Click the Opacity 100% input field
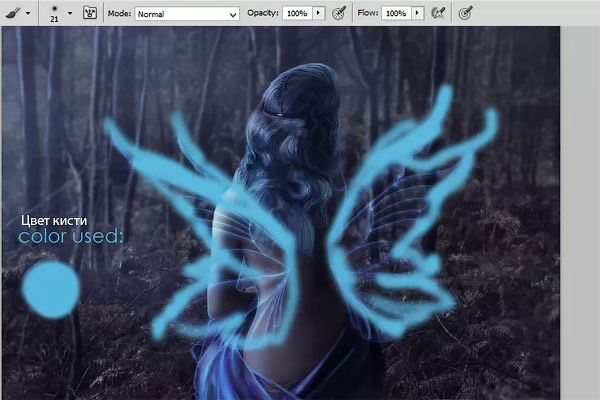The width and height of the screenshot is (600, 400). pos(297,13)
